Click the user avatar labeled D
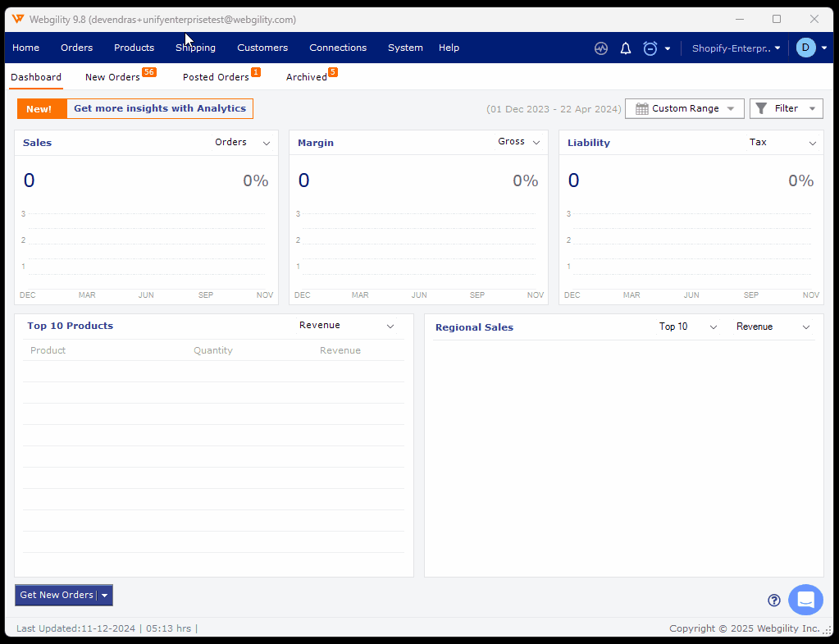 coord(805,48)
